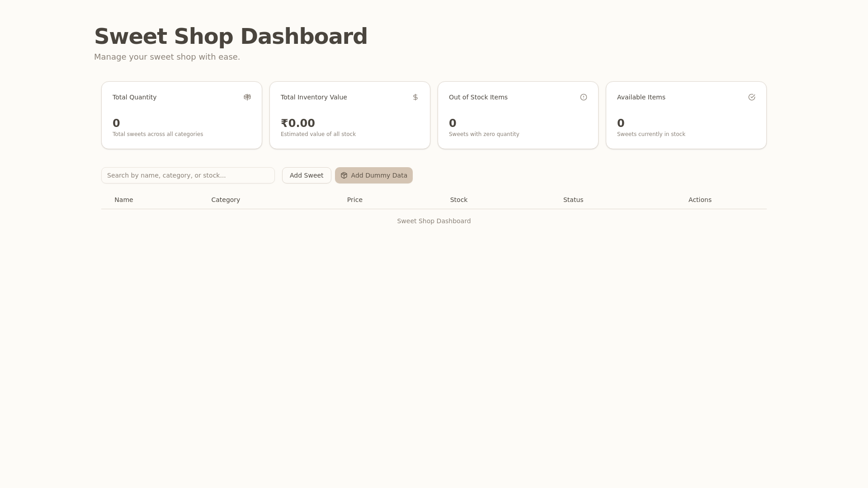Click the Name column header
The image size is (868, 488).
click(123, 200)
